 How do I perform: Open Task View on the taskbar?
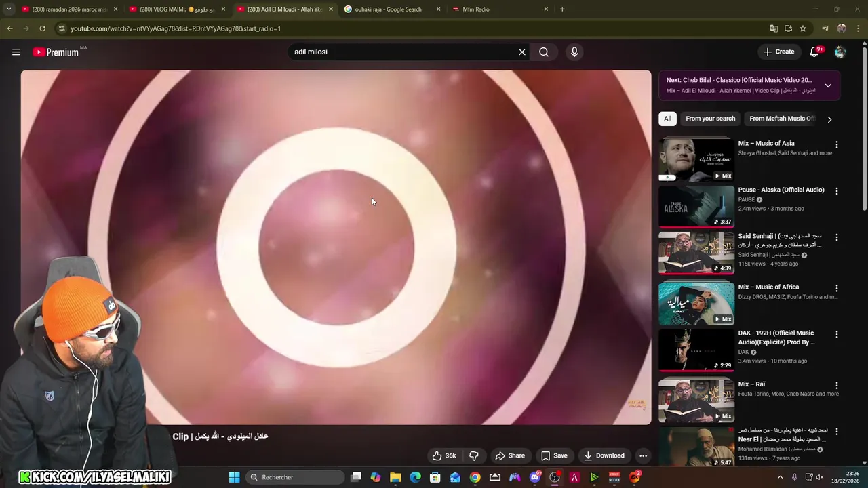point(356,477)
